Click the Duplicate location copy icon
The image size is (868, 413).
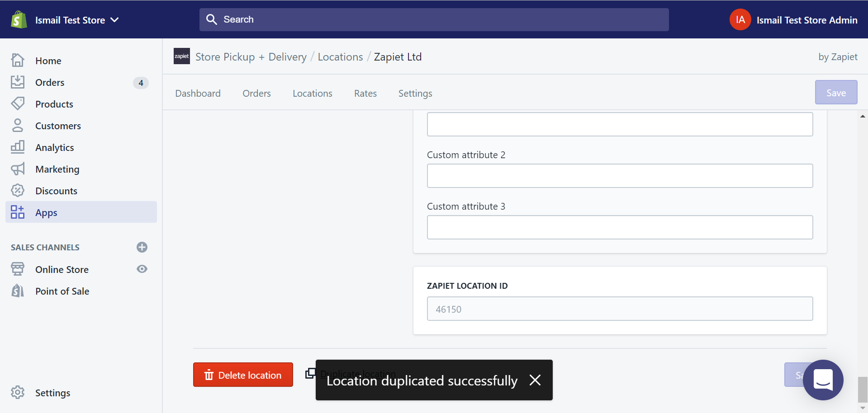(310, 373)
